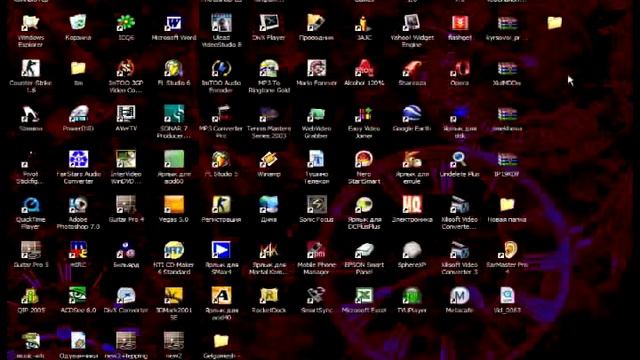Launch Xilsoft Video Converter 3 icon
This screenshot has width=640, height=360.
(x=460, y=250)
